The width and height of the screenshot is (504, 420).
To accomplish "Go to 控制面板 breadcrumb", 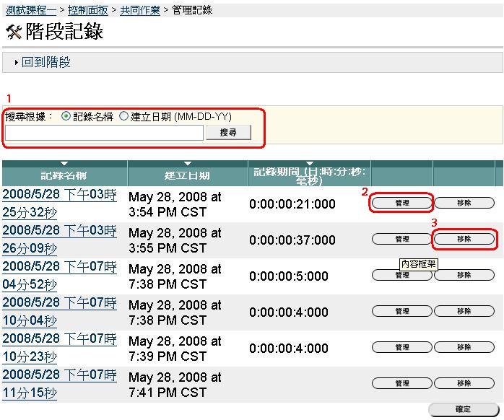I will pos(88,10).
